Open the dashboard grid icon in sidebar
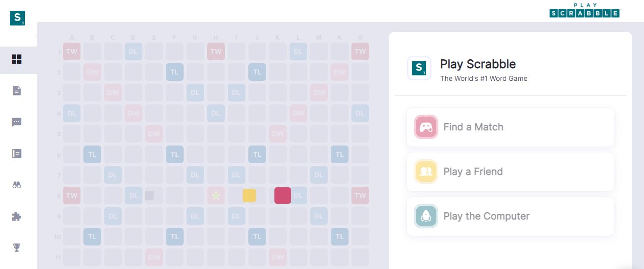Screen dimensions: 644x269 (17, 60)
